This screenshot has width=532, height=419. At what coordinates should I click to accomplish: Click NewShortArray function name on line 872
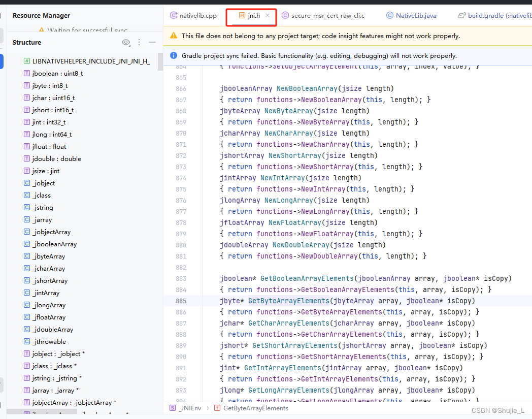pyautogui.click(x=295, y=156)
